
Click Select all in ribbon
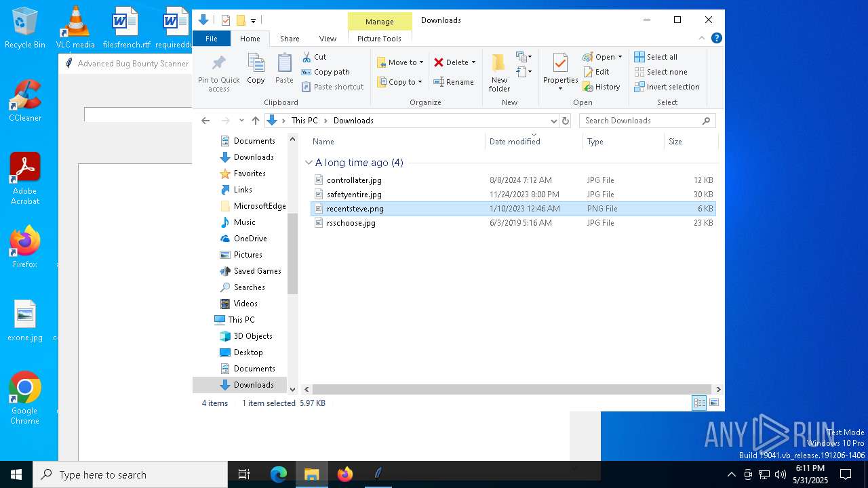pos(656,57)
